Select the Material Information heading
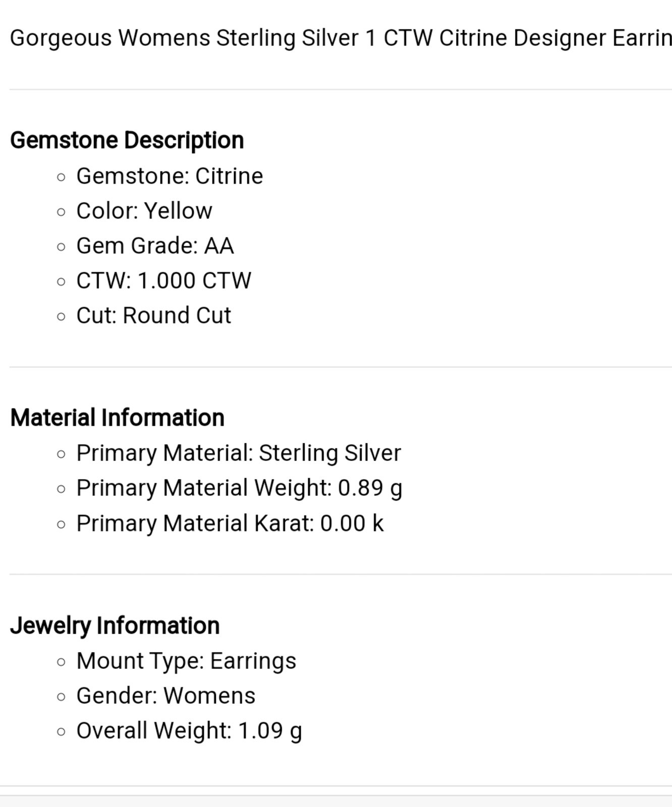This screenshot has width=672, height=807. 118,418
